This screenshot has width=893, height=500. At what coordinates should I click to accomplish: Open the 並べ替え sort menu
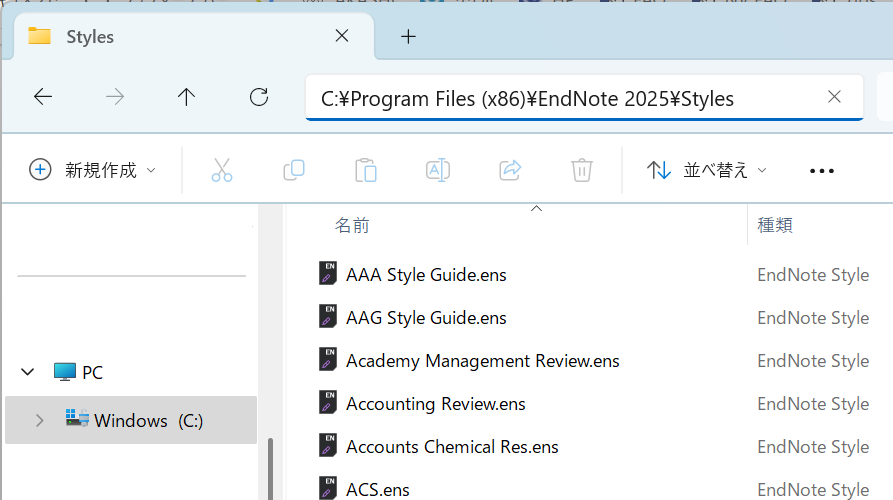706,170
